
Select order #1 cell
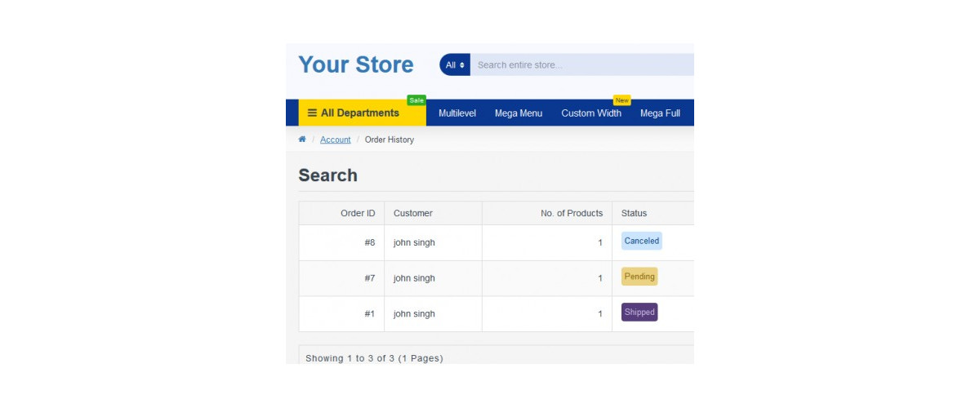click(x=341, y=314)
